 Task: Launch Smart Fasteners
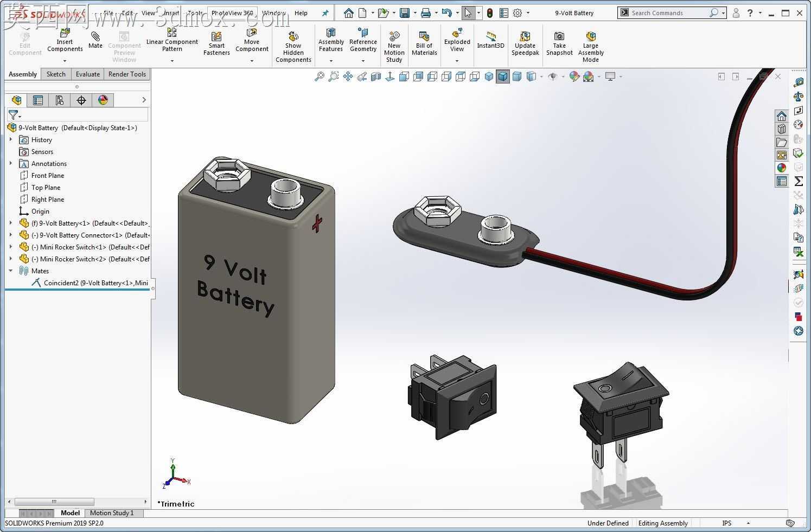tap(216, 43)
